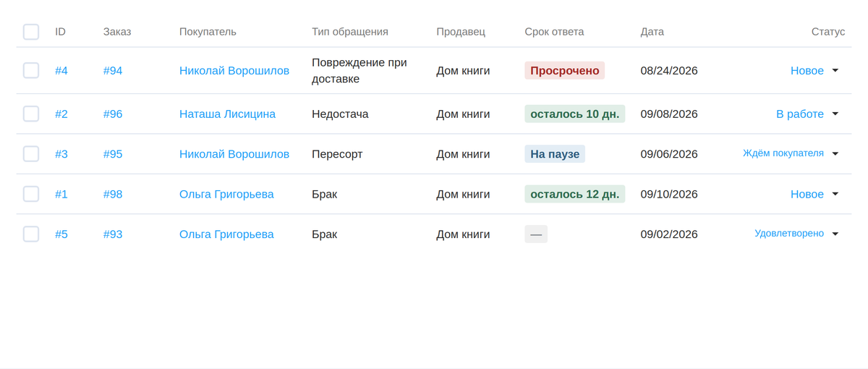Click 'Дом книги' seller in row #1
Image resolution: width=868 pixels, height=369 pixels.
coord(463,194)
